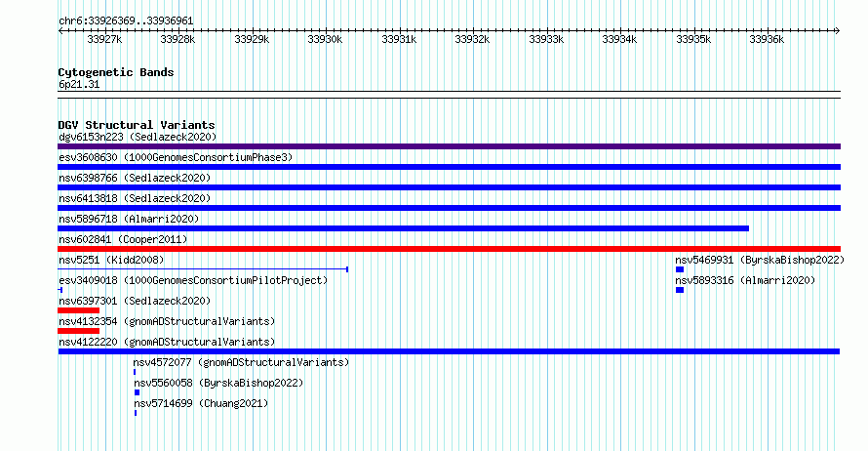Open nsv4572077 (gnomADStructuralVariants) label
The image size is (868, 451).
241,362
